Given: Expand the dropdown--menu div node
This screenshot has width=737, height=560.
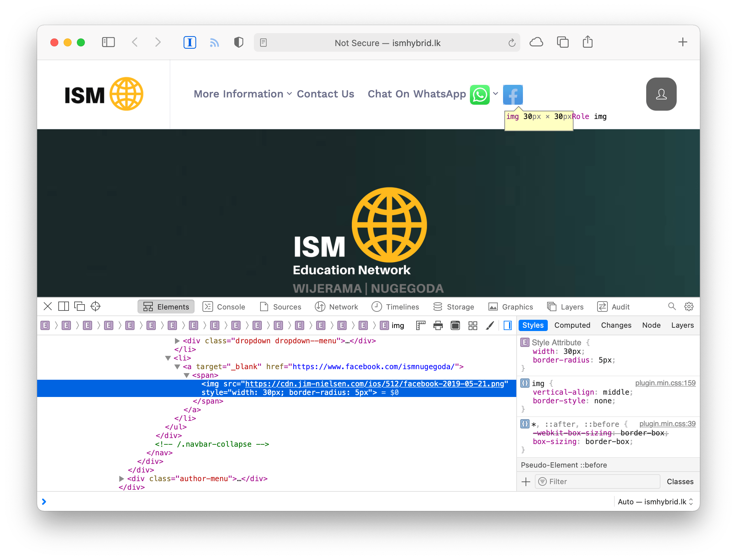Looking at the screenshot, I should [x=177, y=341].
